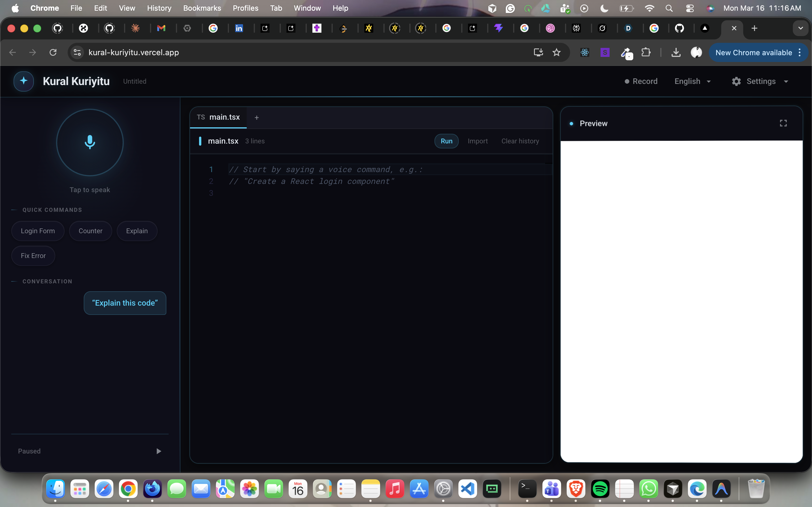Resume paused playback with play arrow
The height and width of the screenshot is (507, 812).
pyautogui.click(x=159, y=451)
